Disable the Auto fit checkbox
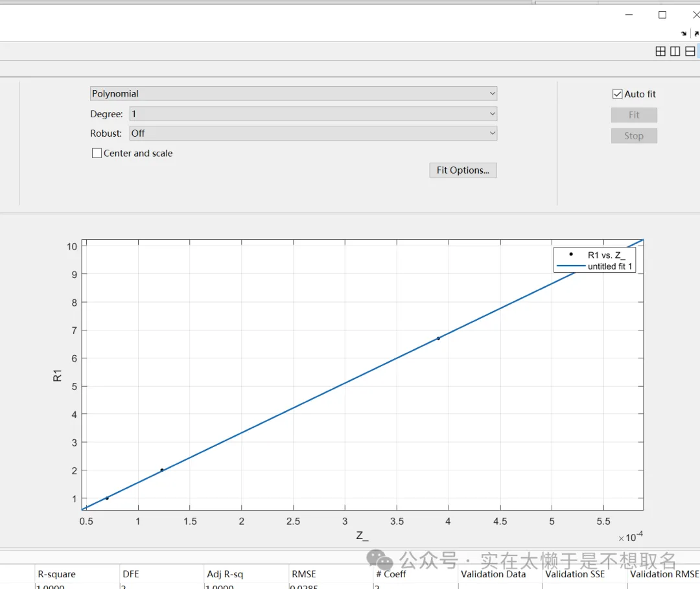This screenshot has height=589, width=700. pyautogui.click(x=617, y=94)
